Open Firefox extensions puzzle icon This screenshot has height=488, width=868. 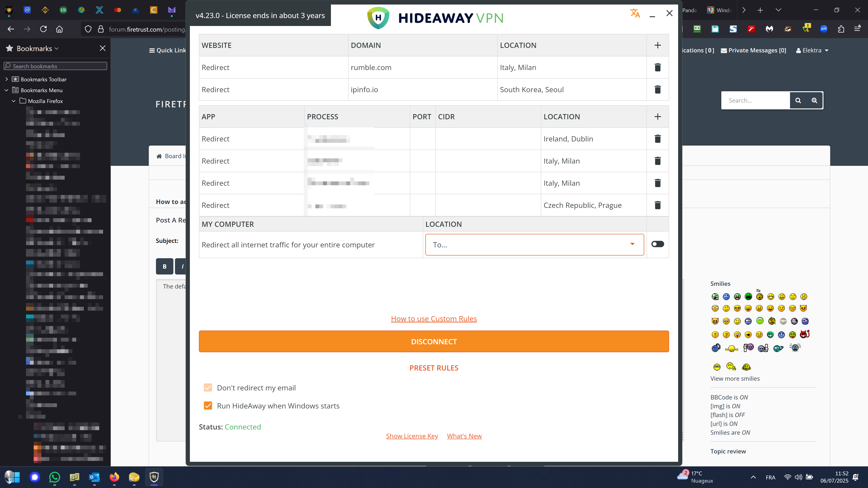point(841,29)
